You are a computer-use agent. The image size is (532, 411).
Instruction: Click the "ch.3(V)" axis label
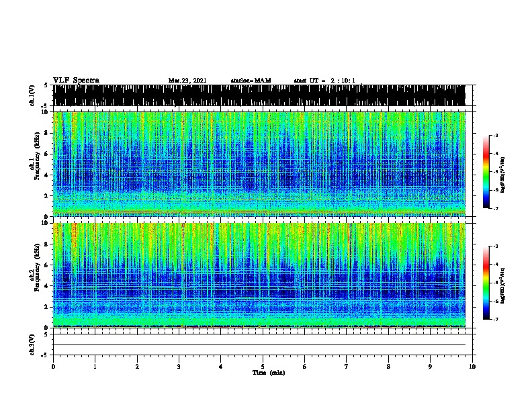[32, 345]
